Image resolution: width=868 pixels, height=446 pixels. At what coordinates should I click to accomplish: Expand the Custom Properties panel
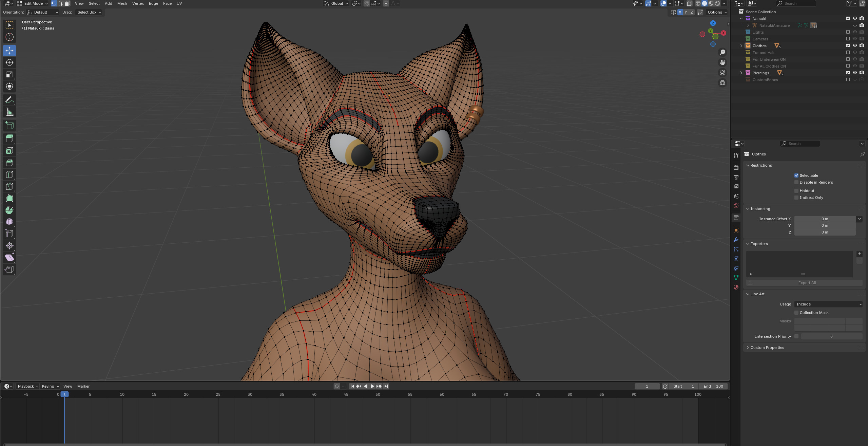tap(767, 348)
